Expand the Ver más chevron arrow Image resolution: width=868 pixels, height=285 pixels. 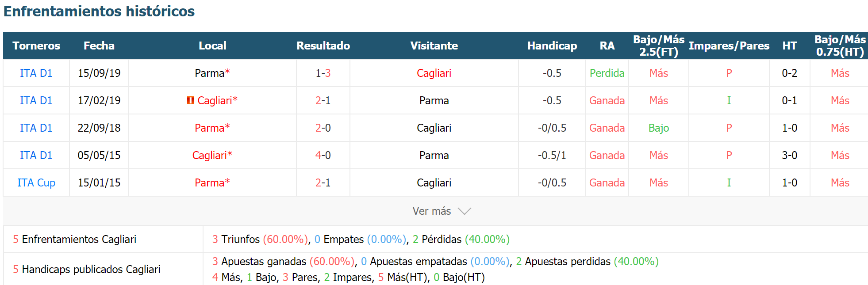click(x=464, y=211)
